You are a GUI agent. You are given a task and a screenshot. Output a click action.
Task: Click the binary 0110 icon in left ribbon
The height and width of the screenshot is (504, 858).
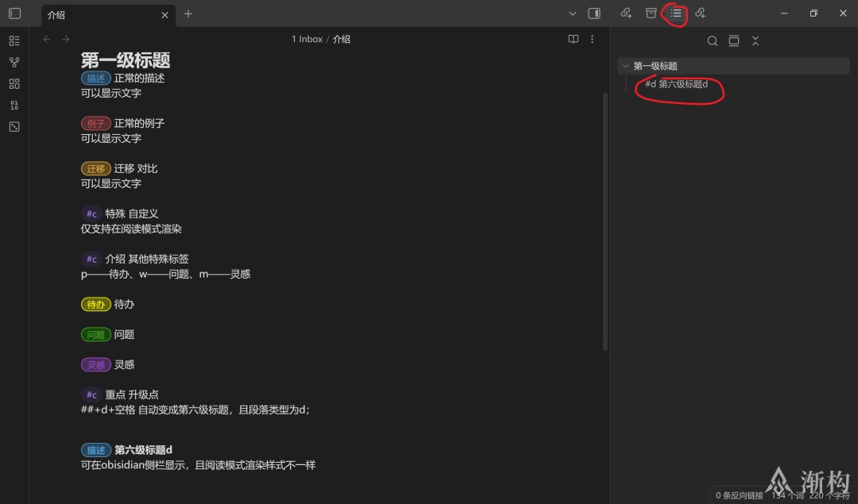click(x=14, y=105)
